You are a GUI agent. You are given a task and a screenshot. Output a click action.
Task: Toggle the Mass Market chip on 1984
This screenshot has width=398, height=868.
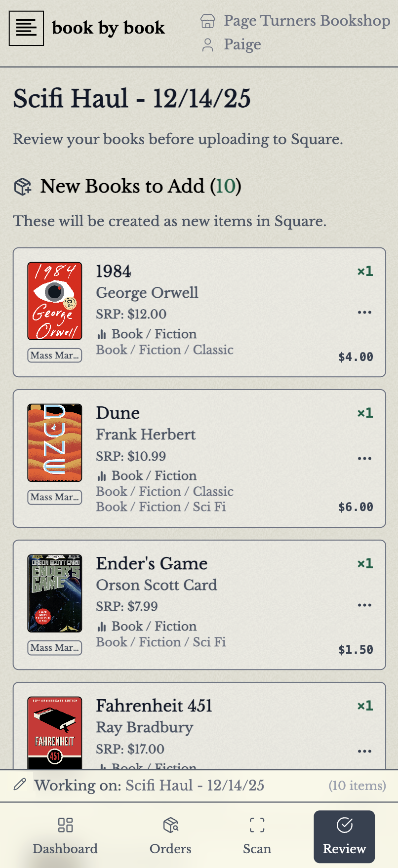[x=54, y=355]
